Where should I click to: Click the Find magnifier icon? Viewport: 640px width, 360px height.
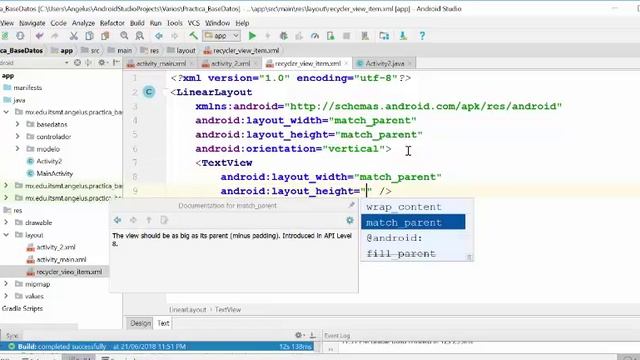[124, 36]
